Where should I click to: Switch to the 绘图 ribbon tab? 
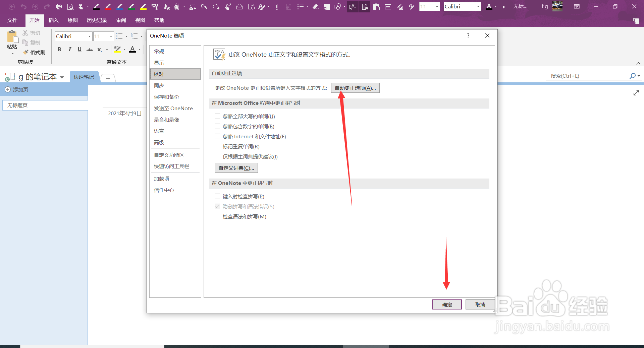click(72, 20)
